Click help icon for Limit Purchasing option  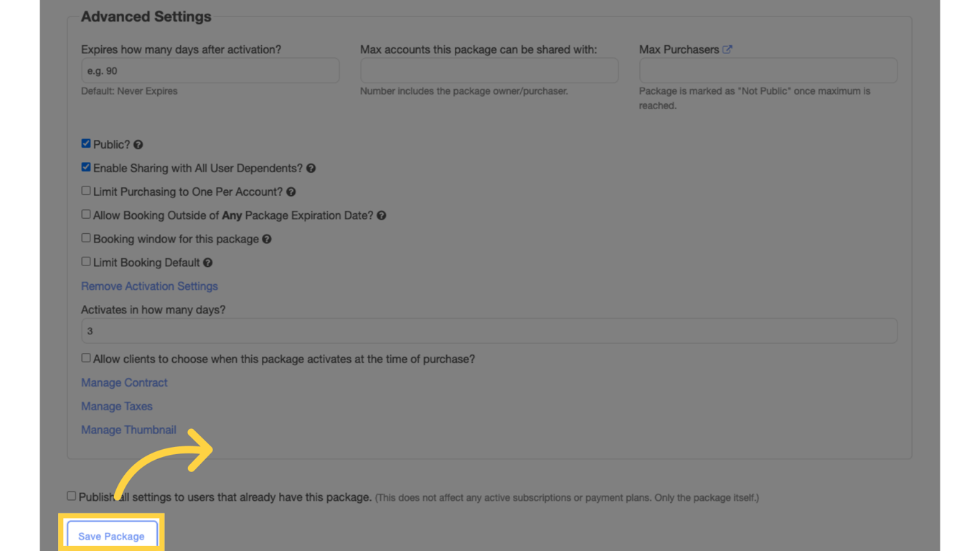(291, 192)
